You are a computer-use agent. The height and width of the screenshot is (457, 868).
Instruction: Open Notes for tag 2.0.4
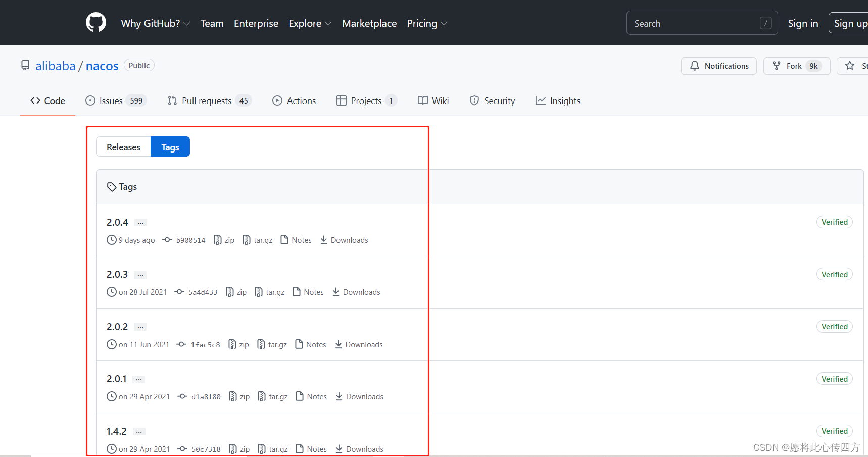click(296, 240)
